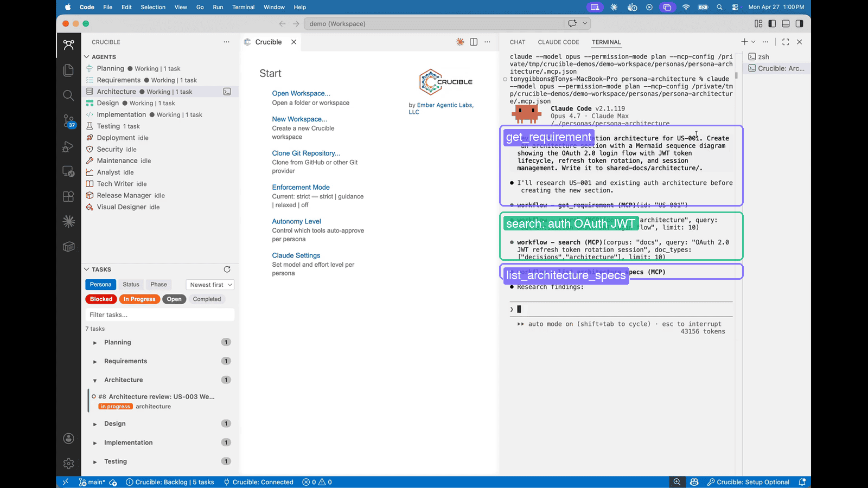The image size is (868, 488).
Task: Open the Run and Debug view
Action: (x=68, y=146)
